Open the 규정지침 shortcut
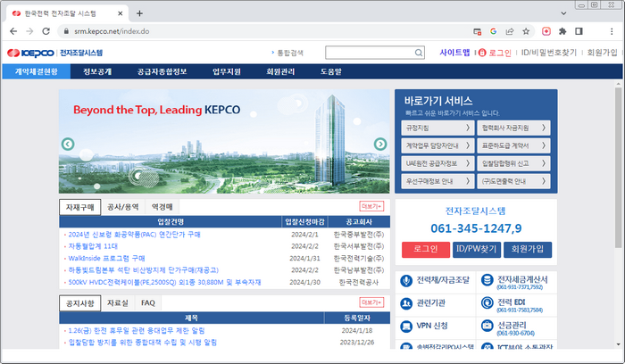The width and height of the screenshot is (625, 364). tap(437, 128)
